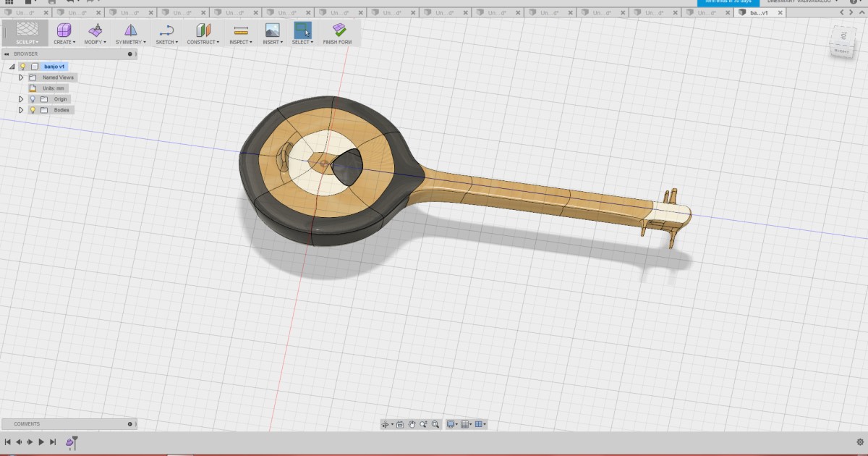Toggle banjo v1 component visibility
Viewport: 868px width, 456px height.
pyautogui.click(x=23, y=66)
